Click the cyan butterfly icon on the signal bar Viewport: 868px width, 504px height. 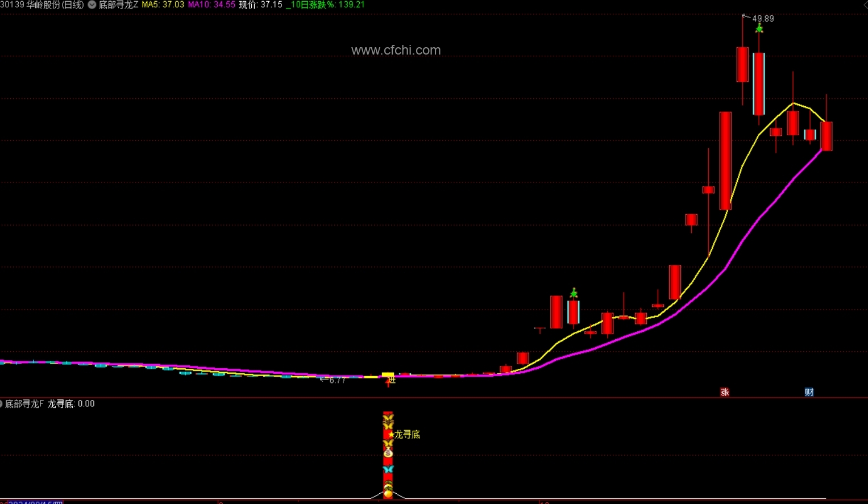[x=388, y=469]
